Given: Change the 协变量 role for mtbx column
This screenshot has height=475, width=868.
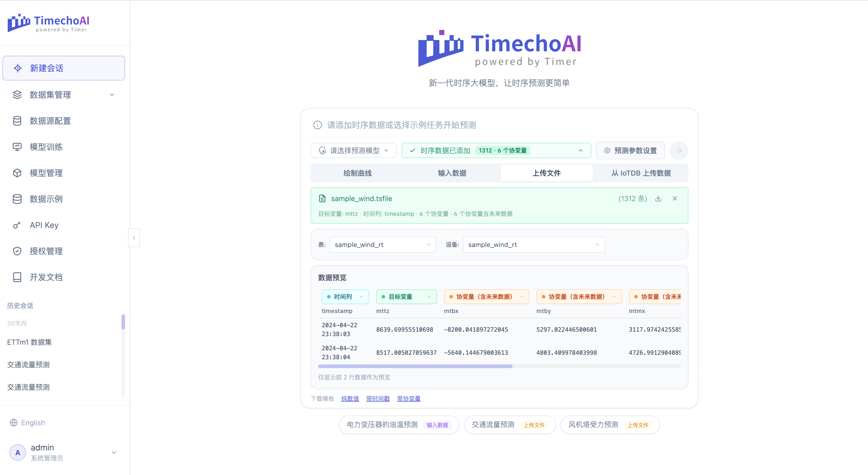Looking at the screenshot, I should (x=486, y=296).
